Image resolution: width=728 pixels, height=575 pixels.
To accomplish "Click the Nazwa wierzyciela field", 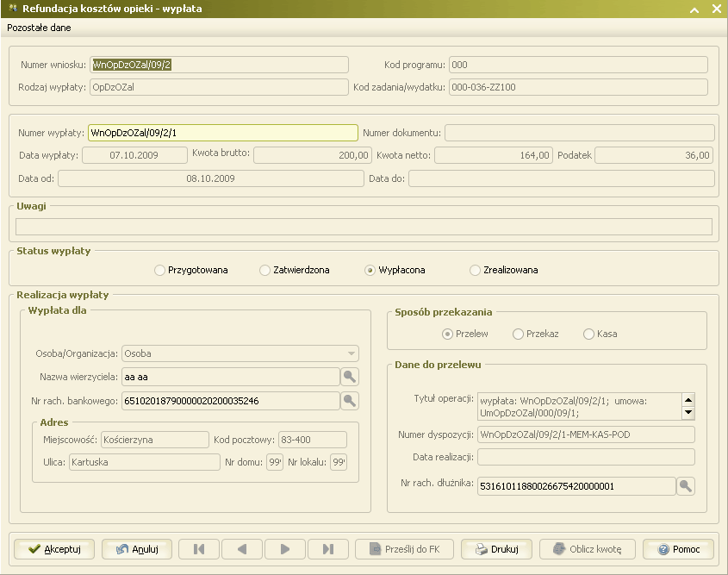I will [230, 377].
